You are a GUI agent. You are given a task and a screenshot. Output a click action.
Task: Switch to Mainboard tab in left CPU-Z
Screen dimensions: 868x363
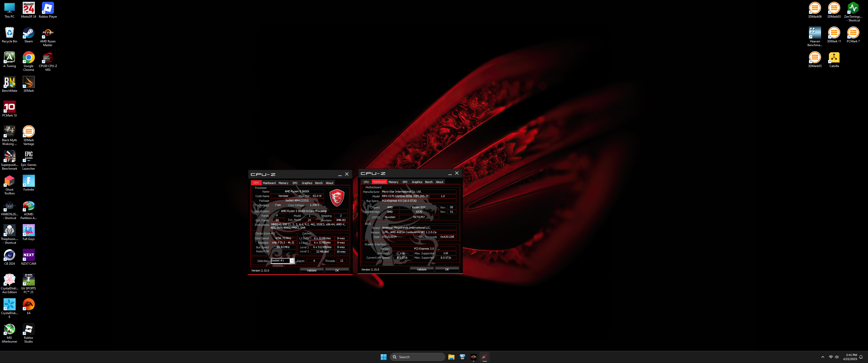click(x=269, y=183)
